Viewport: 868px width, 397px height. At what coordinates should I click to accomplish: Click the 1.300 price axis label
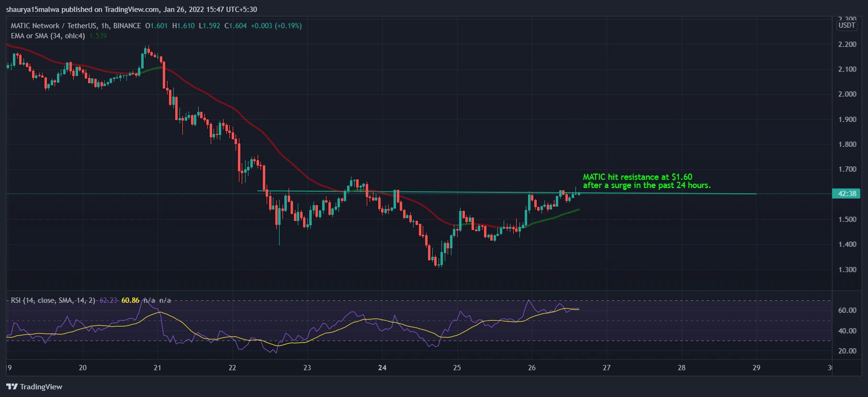847,269
